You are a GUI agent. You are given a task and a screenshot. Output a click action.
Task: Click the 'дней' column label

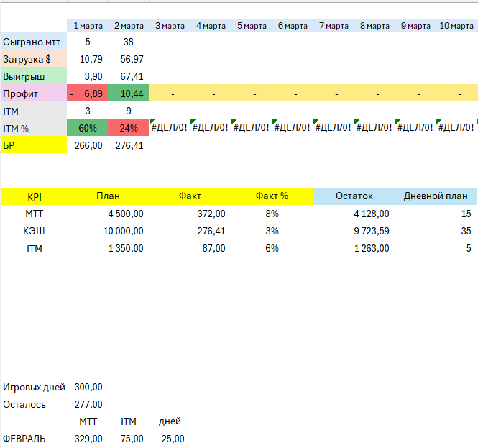coord(170,421)
